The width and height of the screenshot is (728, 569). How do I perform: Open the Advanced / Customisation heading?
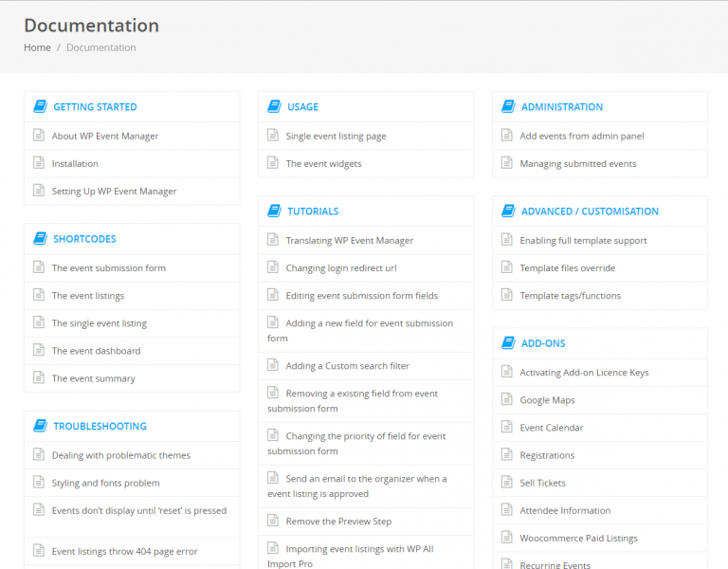pyautogui.click(x=590, y=211)
